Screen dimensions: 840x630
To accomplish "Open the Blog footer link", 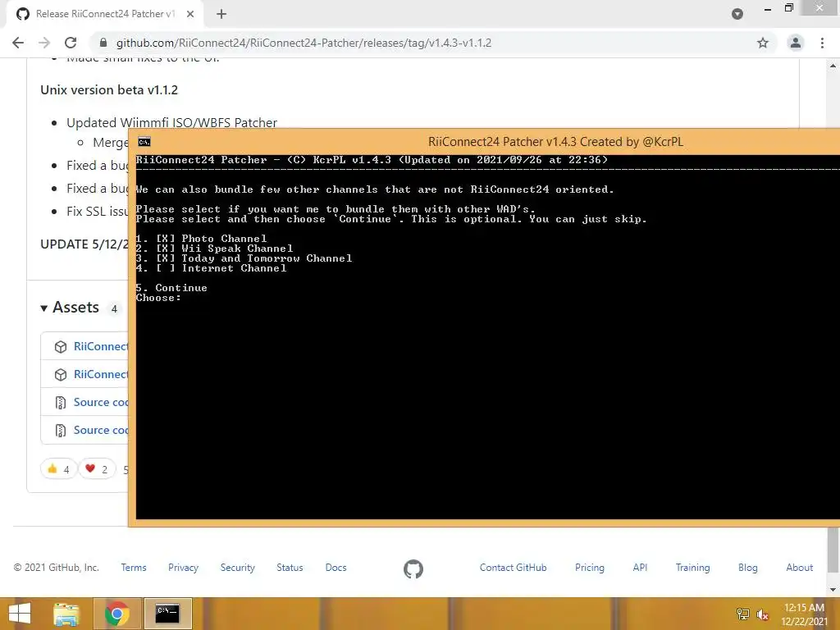I will pyautogui.click(x=748, y=568).
